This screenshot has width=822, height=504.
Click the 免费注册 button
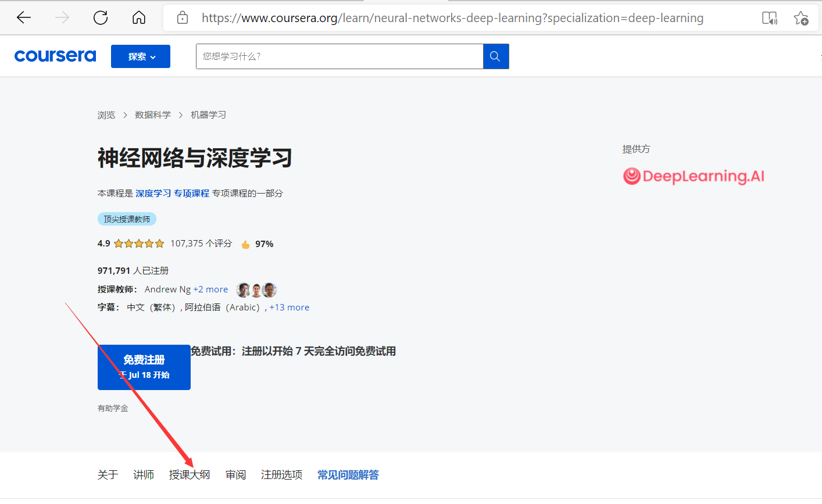[144, 367]
